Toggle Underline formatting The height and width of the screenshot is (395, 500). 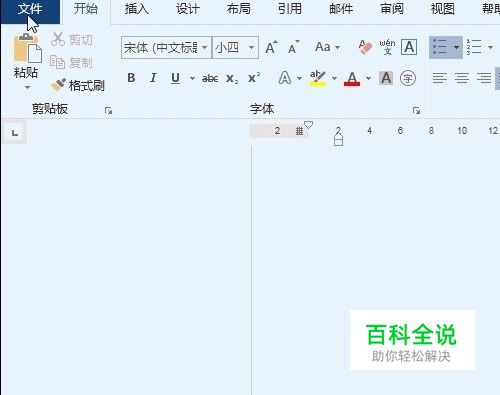(175, 78)
